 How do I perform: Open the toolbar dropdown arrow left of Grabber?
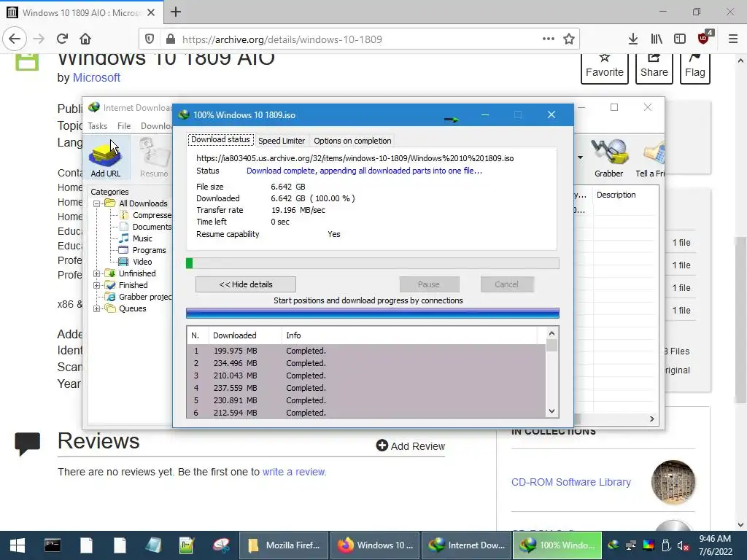point(580,157)
